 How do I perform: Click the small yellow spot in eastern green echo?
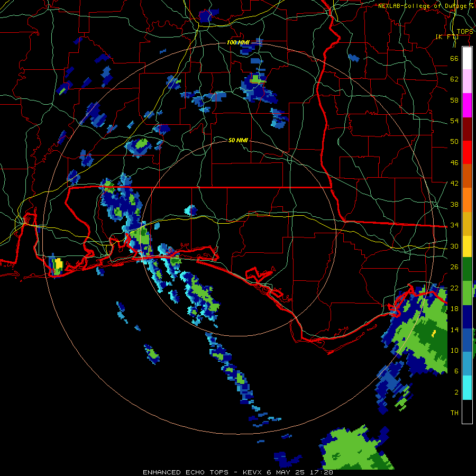pos(434,333)
